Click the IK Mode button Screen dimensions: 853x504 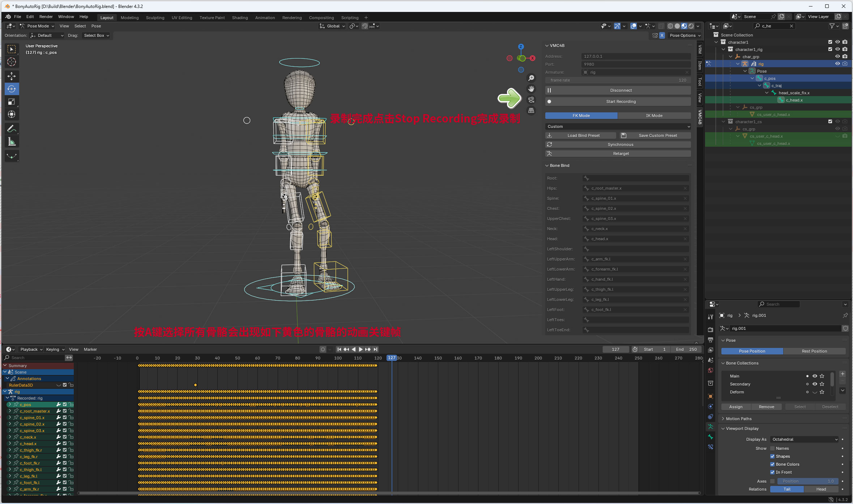(x=654, y=116)
